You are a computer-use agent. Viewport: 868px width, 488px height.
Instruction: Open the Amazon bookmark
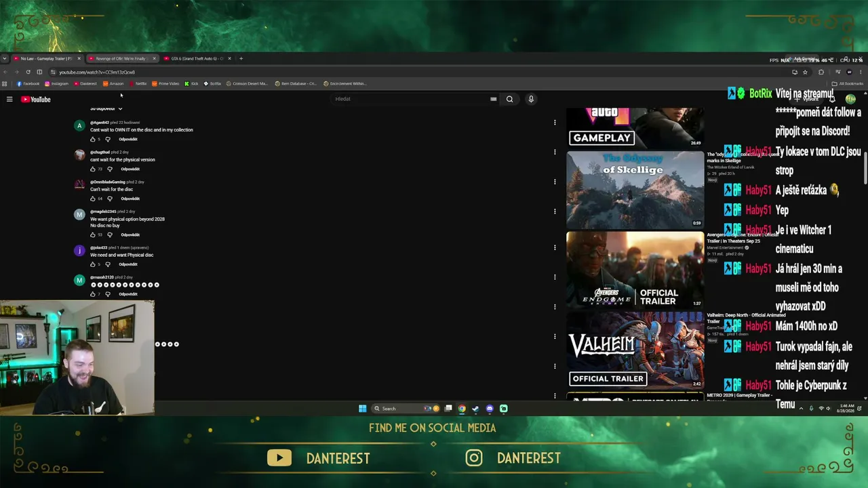(113, 84)
